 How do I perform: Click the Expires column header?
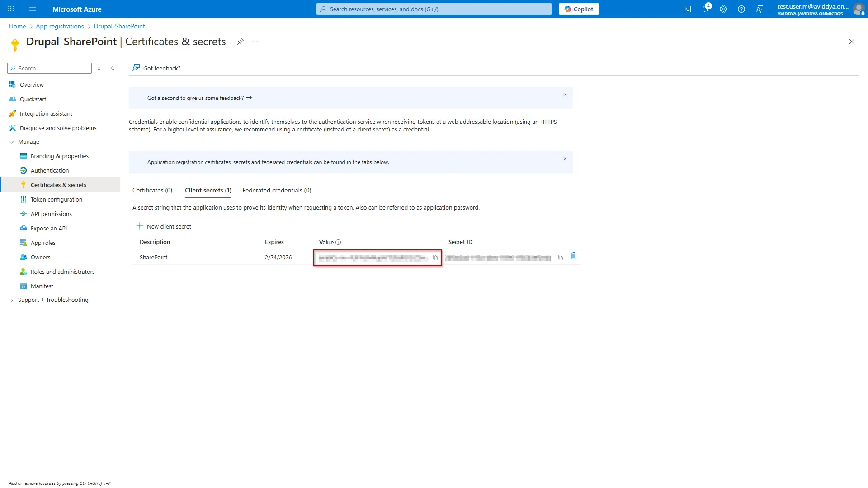(274, 242)
